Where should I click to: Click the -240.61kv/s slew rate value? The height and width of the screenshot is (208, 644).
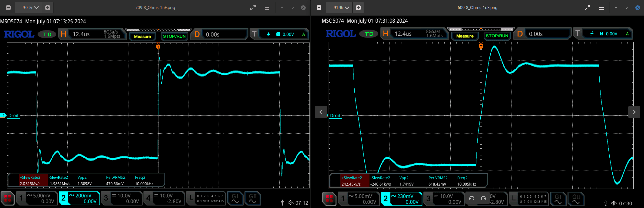381,184
